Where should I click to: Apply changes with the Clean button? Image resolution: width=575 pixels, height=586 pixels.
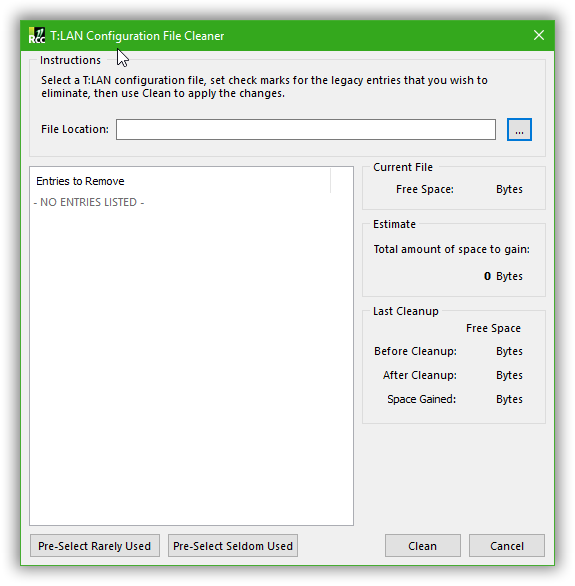(423, 546)
